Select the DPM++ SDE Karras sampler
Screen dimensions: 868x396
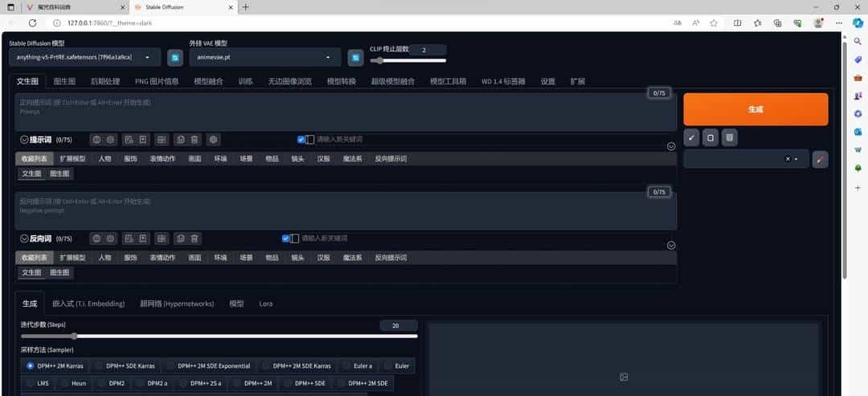(x=125, y=365)
